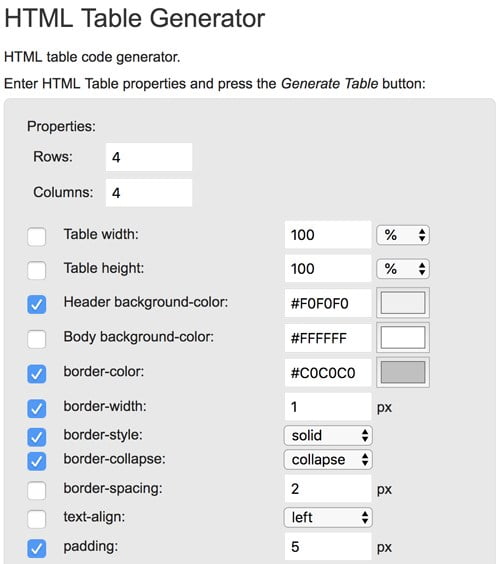Focus the border-color hex field #C0C0C0
Viewport: 500px width, 564px height.
328,373
